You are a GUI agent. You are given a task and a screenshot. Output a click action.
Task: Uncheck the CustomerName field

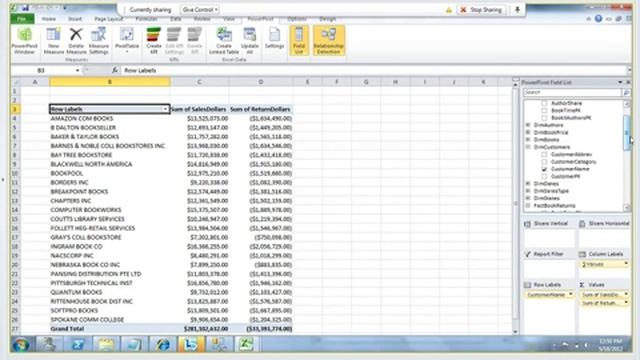[x=544, y=169]
